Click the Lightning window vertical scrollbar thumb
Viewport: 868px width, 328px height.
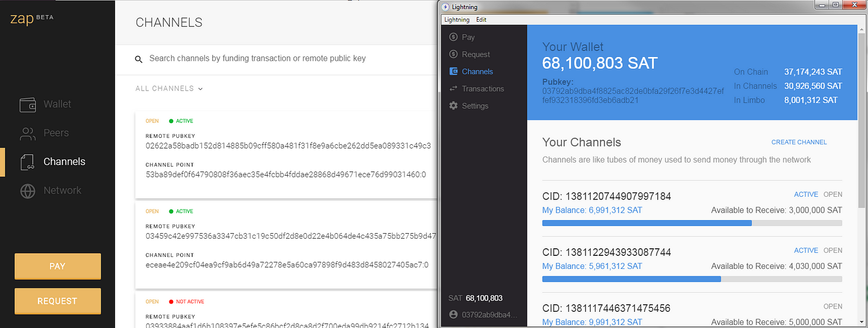[x=861, y=120]
